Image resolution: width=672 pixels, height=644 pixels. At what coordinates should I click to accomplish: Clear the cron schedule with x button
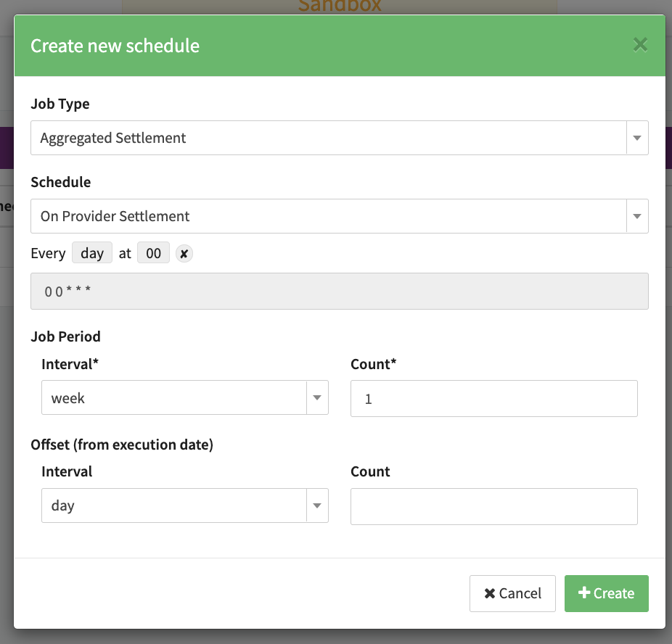(184, 255)
